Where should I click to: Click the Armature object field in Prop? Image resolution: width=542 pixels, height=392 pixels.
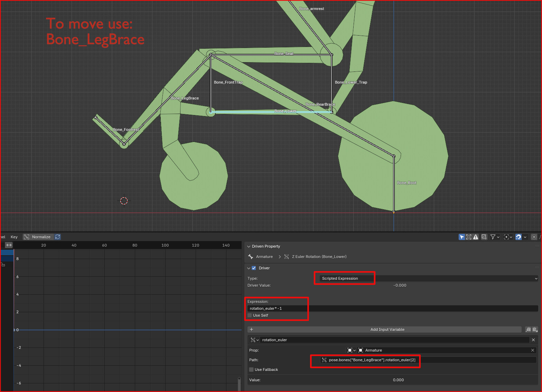pyautogui.click(x=447, y=350)
